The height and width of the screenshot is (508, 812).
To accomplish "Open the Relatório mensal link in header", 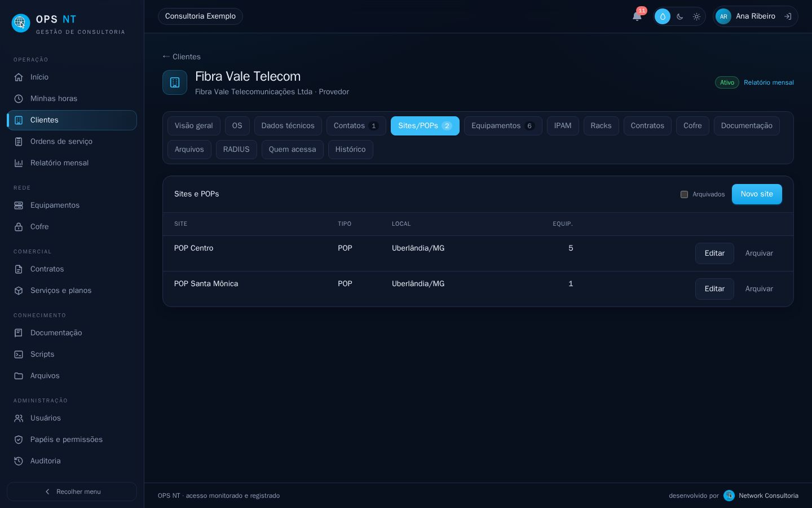I will coord(769,82).
